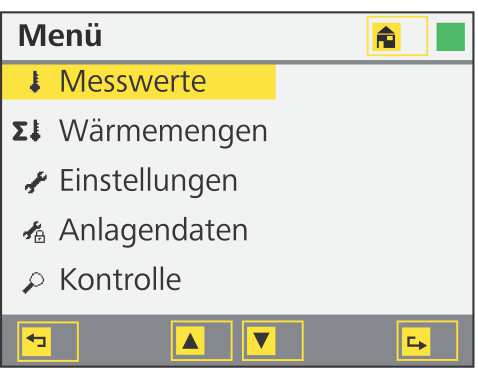Screen dimensions: 478x368
Task: Go back using the return arrow button
Action: click(x=36, y=341)
